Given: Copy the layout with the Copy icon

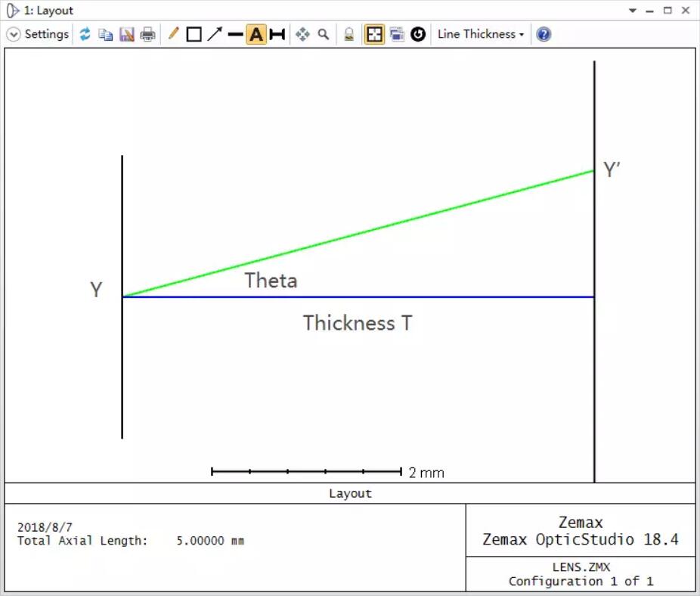Looking at the screenshot, I should pos(106,34).
